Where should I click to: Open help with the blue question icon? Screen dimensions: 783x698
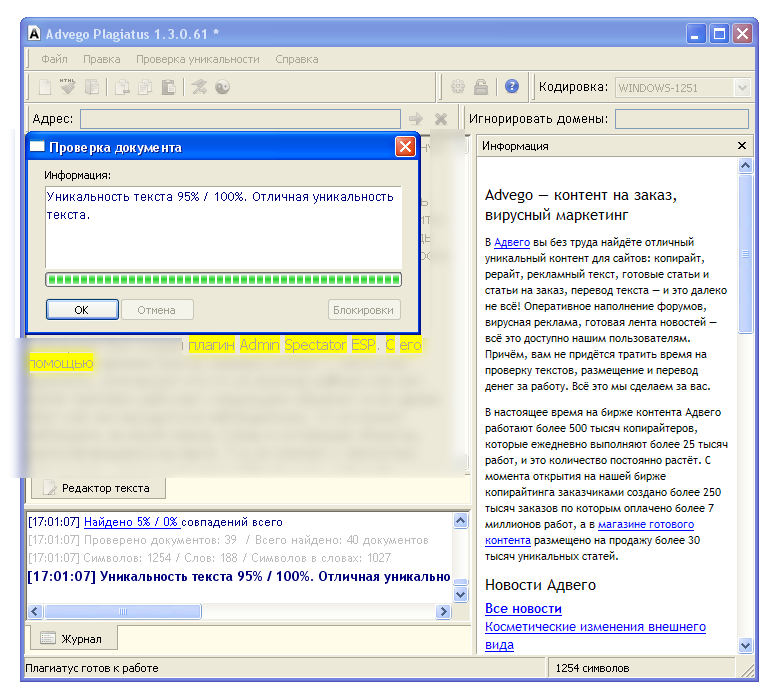click(x=512, y=86)
